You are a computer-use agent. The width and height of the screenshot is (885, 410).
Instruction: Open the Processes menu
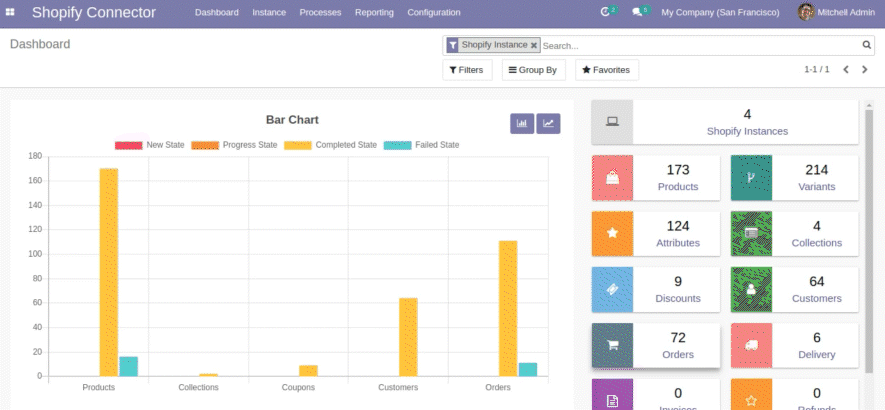(x=320, y=13)
